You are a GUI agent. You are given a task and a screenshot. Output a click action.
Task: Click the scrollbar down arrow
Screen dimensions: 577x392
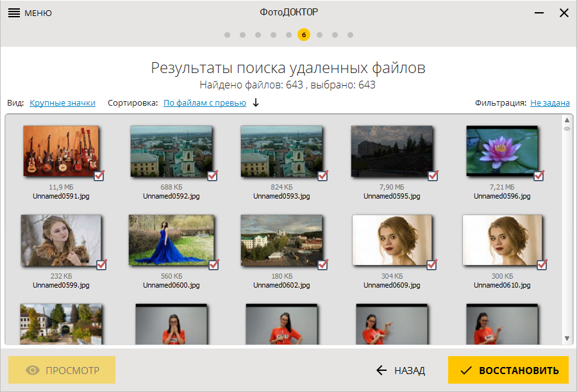567,338
